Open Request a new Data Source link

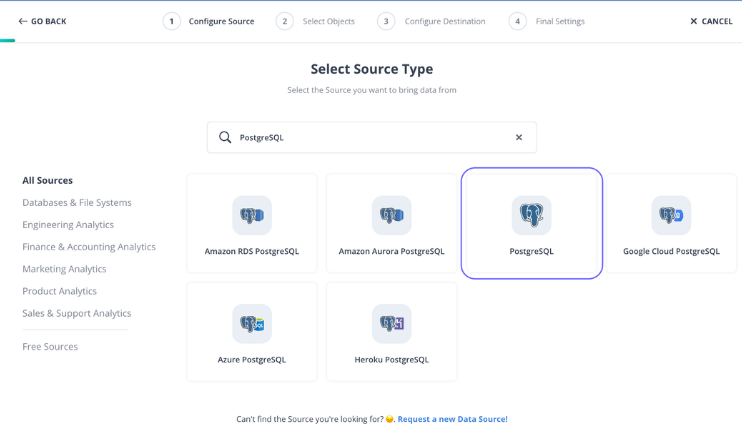coord(452,419)
